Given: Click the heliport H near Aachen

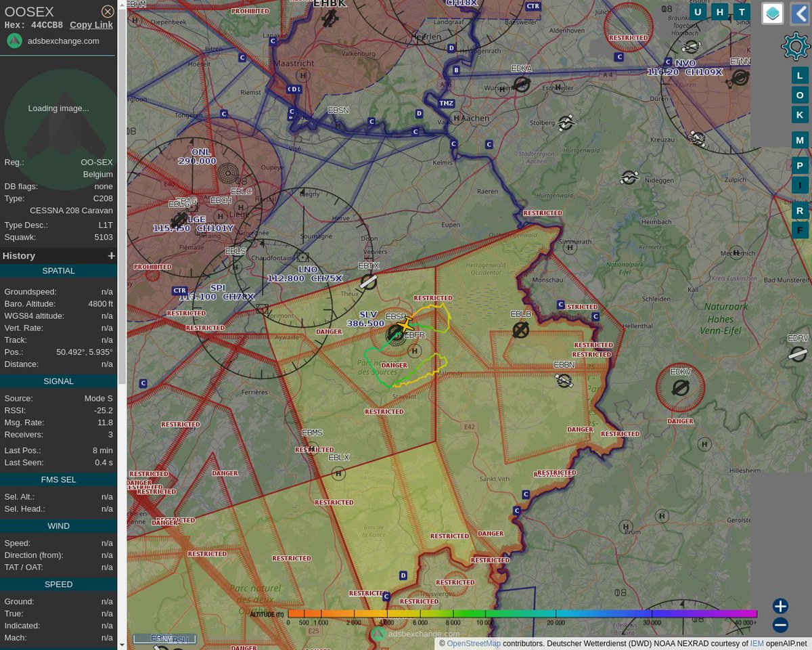Looking at the screenshot, I should point(457,118).
